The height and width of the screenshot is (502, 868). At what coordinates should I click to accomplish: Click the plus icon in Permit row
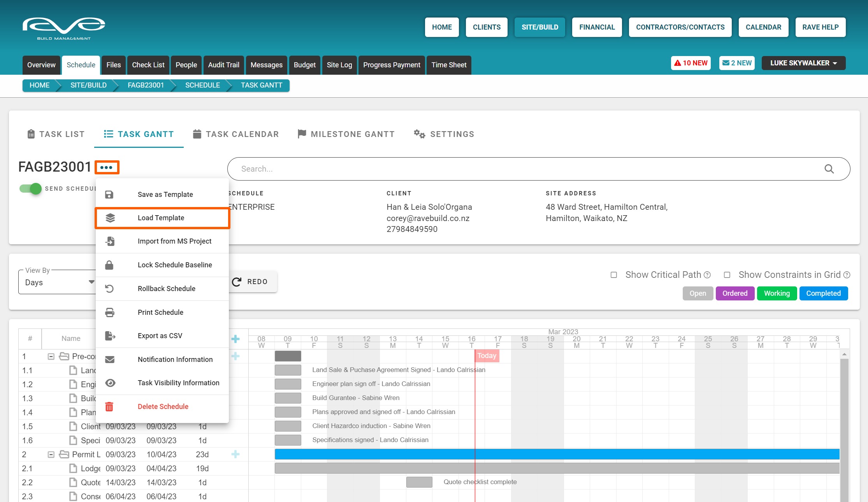235,454
